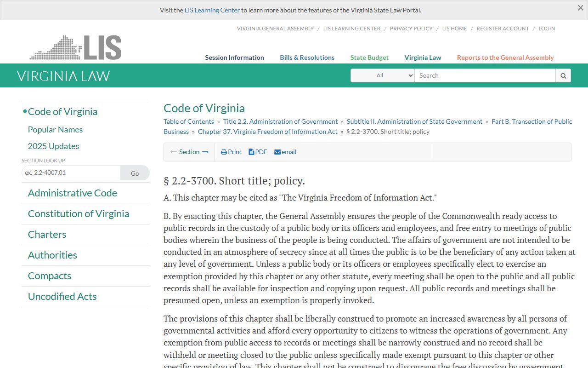Click the LIS logo

click(x=76, y=47)
